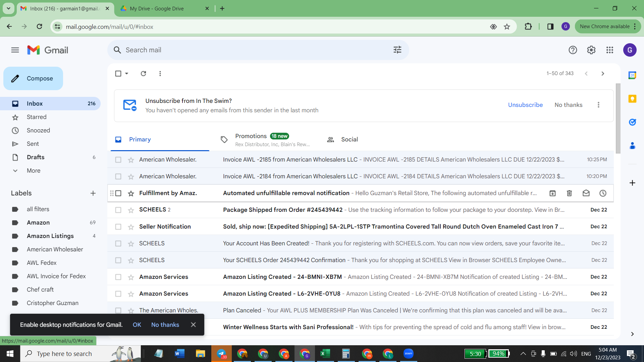Open the Amazon Listings label

click(50, 236)
